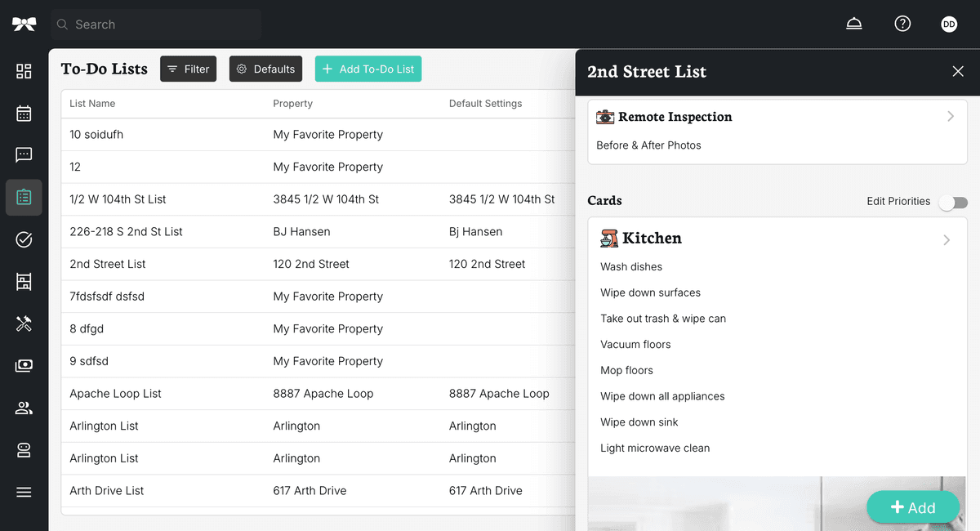Viewport: 980px width, 531px height.
Task: Collapse the sidebar with the hamburger menu
Action: point(24,491)
